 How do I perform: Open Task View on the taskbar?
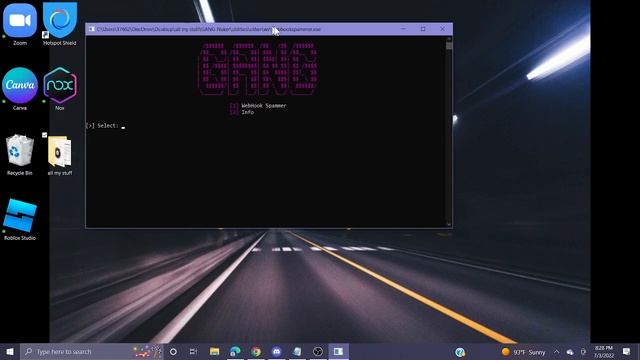(193, 351)
